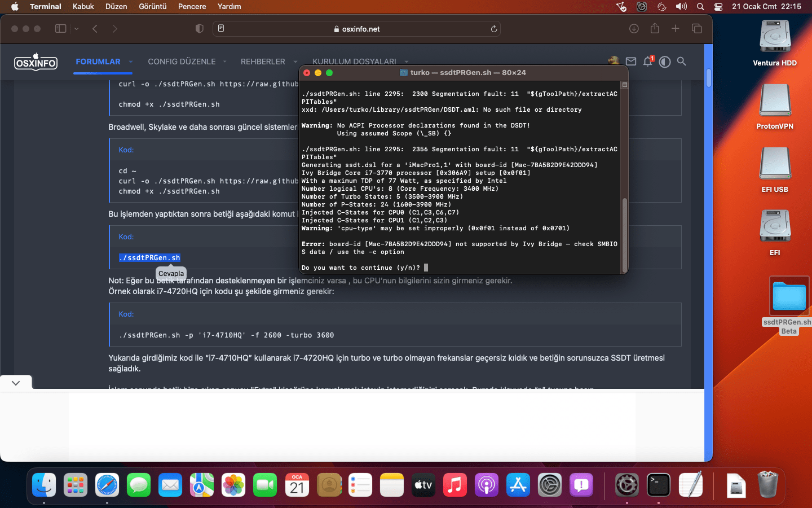
Task: Click the osxinfo.net address bar
Action: pos(356,29)
